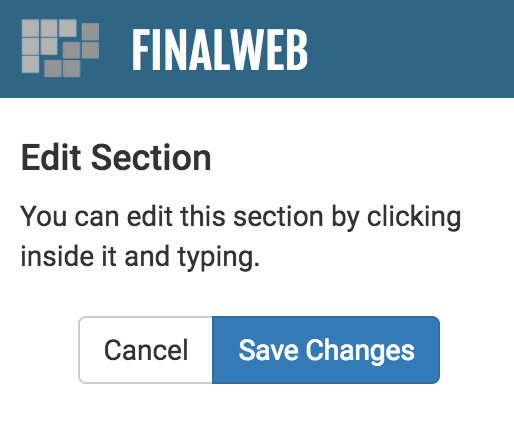Click empty area of the blue header bar

[410, 49]
